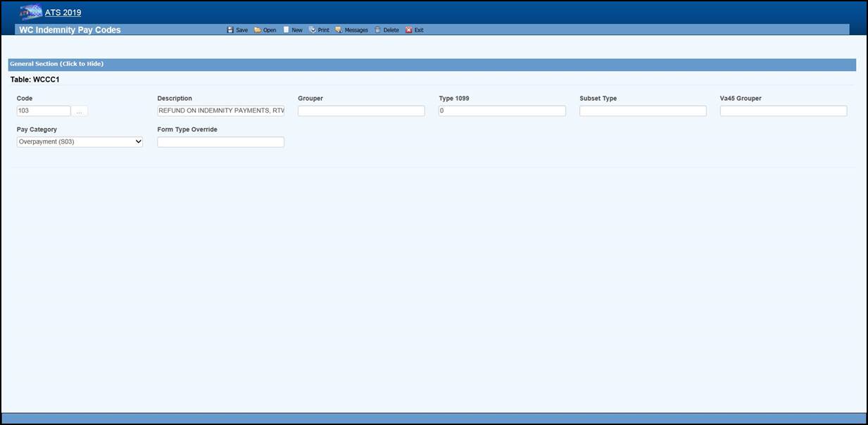
Task: Click the WC Indemnity Pay Codes title
Action: 70,30
